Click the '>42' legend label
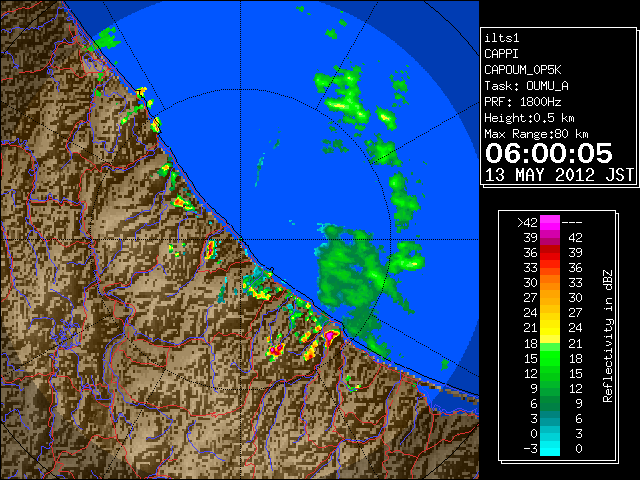 [x=527, y=223]
